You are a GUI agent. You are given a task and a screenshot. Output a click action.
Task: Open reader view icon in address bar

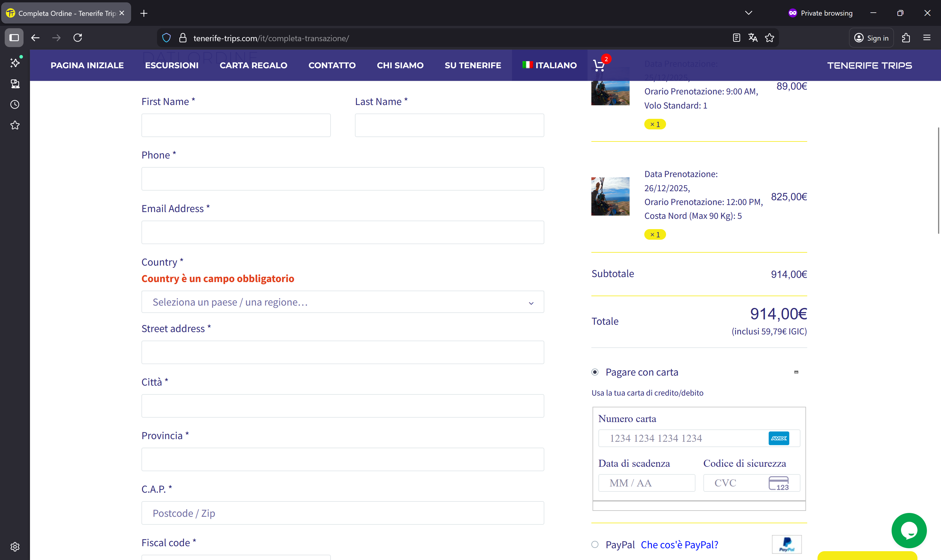[736, 38]
